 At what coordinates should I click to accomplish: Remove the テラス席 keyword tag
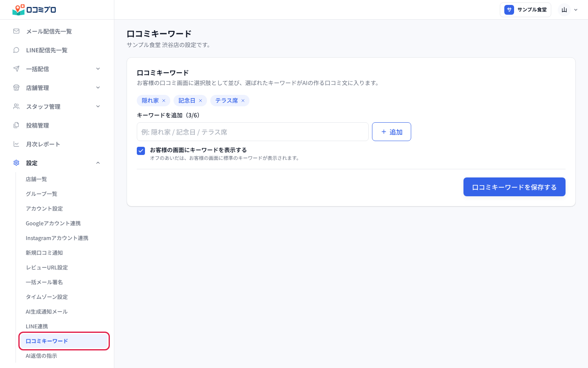click(243, 101)
